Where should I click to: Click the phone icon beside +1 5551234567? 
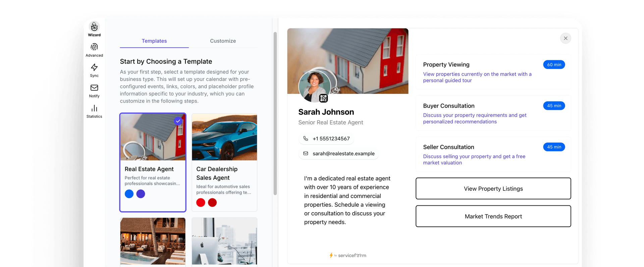306,138
